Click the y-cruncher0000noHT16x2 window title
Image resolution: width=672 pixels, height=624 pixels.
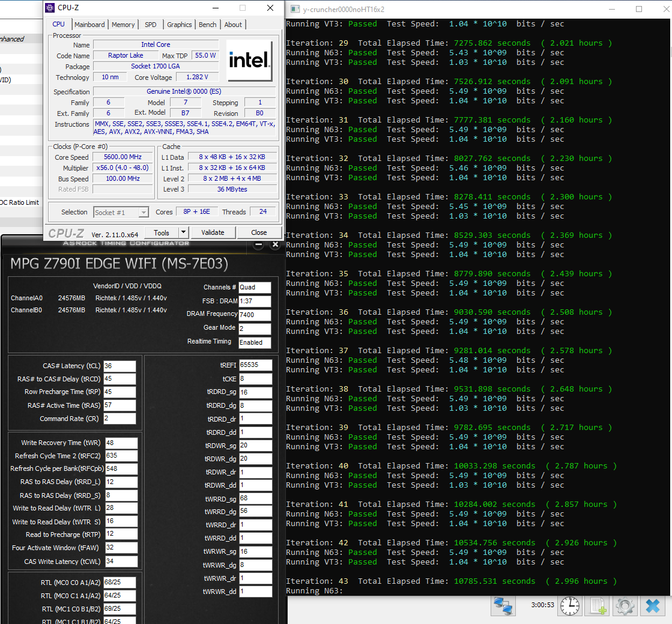(x=344, y=10)
